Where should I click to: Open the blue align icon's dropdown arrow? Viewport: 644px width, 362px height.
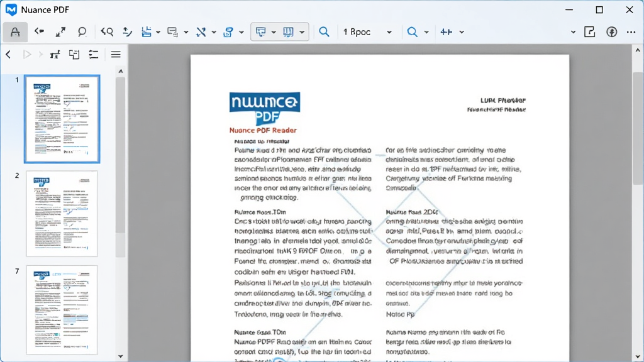pos(158,32)
